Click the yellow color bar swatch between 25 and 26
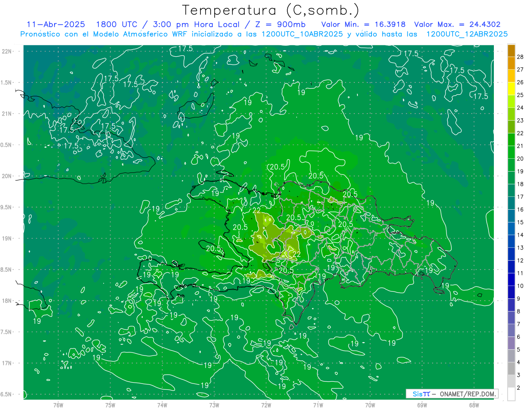532x411 pixels. coord(511,89)
